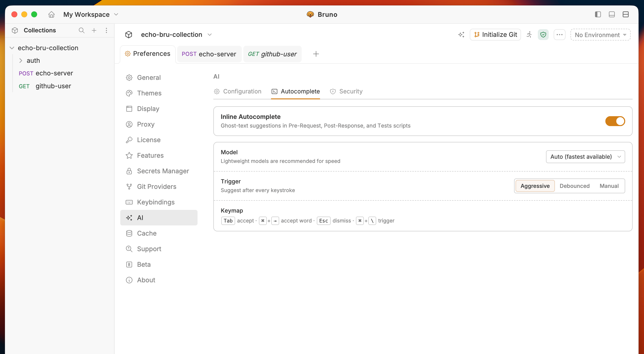Click the Bruno dog logo

[x=310, y=15]
